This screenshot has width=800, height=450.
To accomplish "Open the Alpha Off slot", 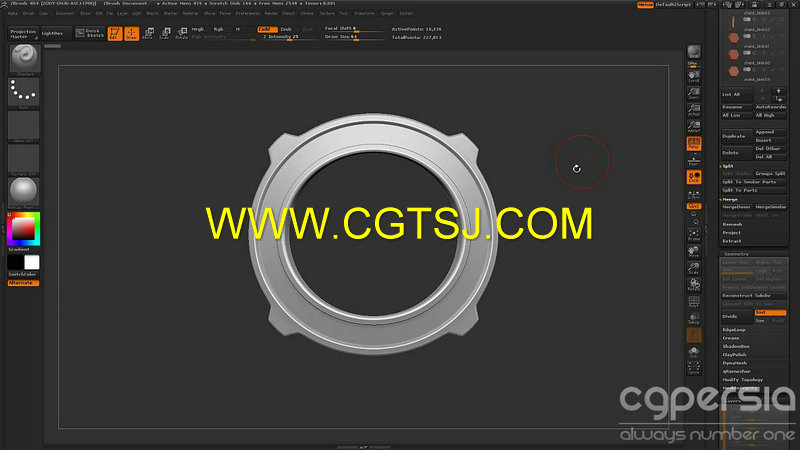I will click(23, 126).
